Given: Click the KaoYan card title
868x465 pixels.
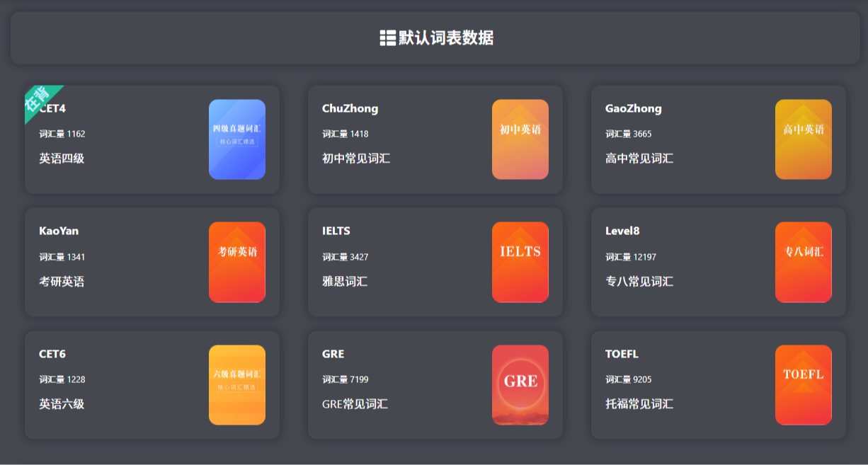Looking at the screenshot, I should tap(59, 231).
